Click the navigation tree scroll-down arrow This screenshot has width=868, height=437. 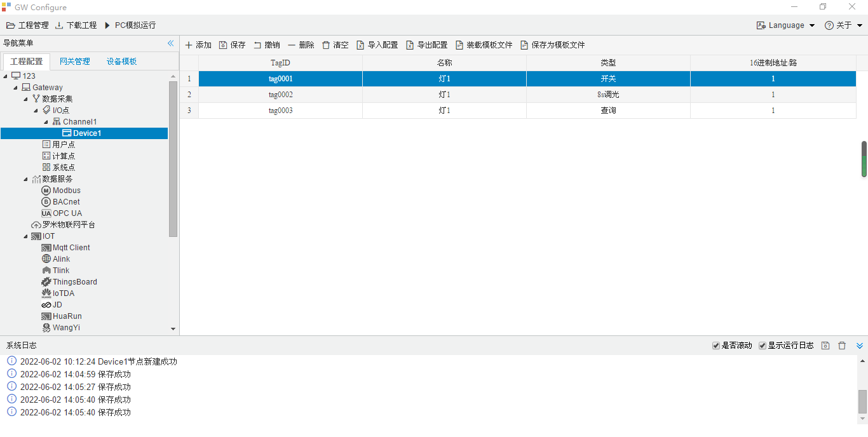173,329
